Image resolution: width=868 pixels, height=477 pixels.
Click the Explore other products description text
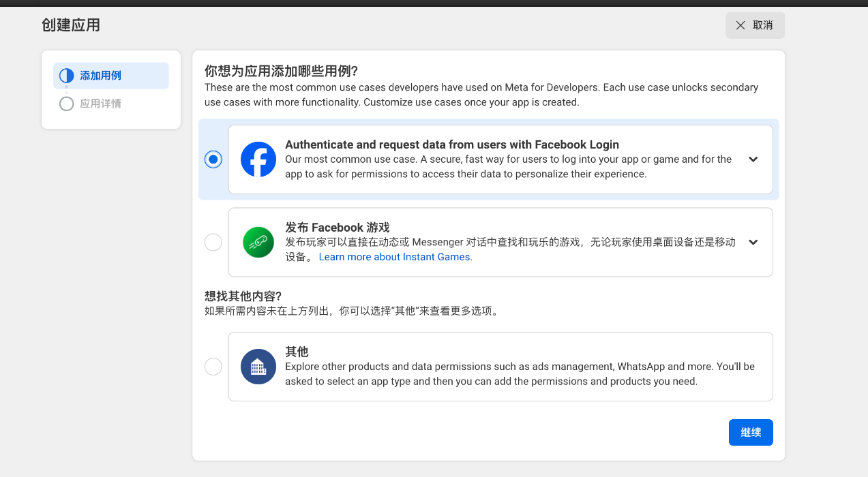[520, 374]
